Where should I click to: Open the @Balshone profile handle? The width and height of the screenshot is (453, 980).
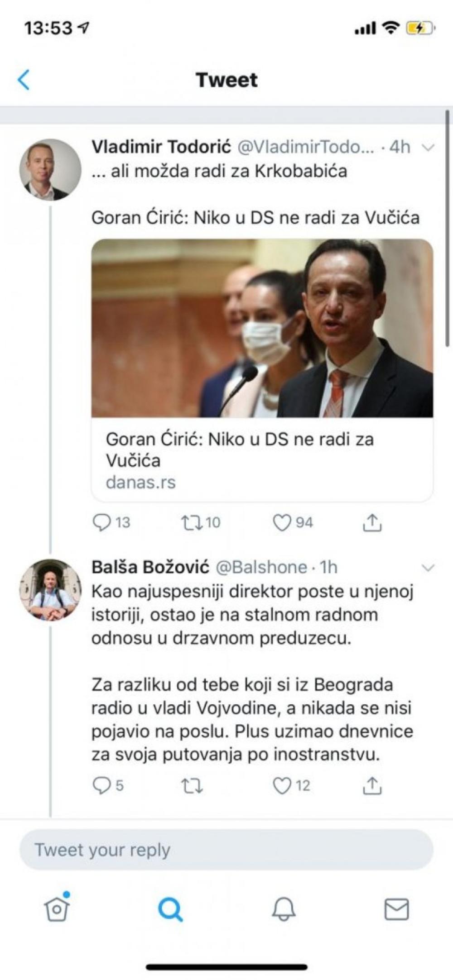point(261,567)
